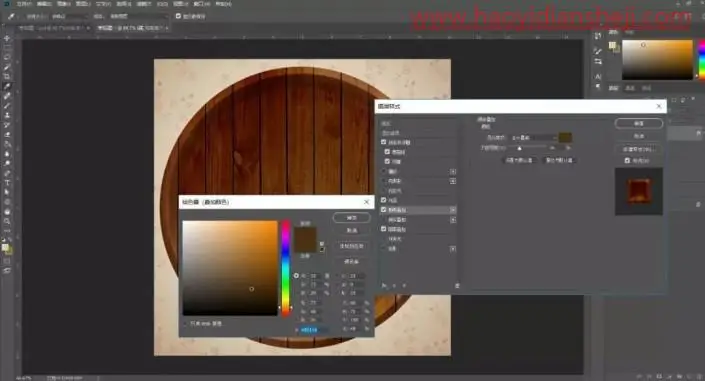The image size is (705, 381).
Task: Select the Crop tool
Action: click(x=7, y=76)
